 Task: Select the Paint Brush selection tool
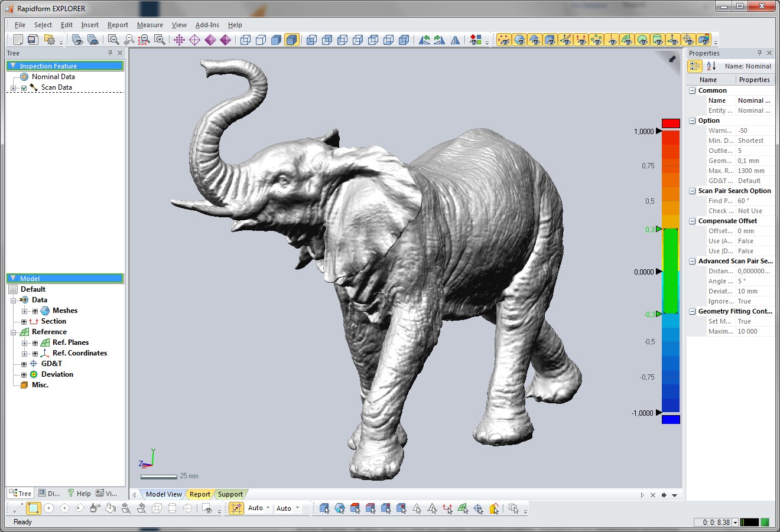[x=95, y=508]
